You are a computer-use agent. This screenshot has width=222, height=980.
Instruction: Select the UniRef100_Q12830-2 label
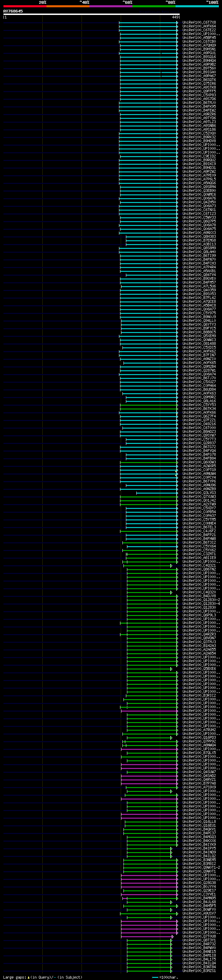[x=201, y=600]
